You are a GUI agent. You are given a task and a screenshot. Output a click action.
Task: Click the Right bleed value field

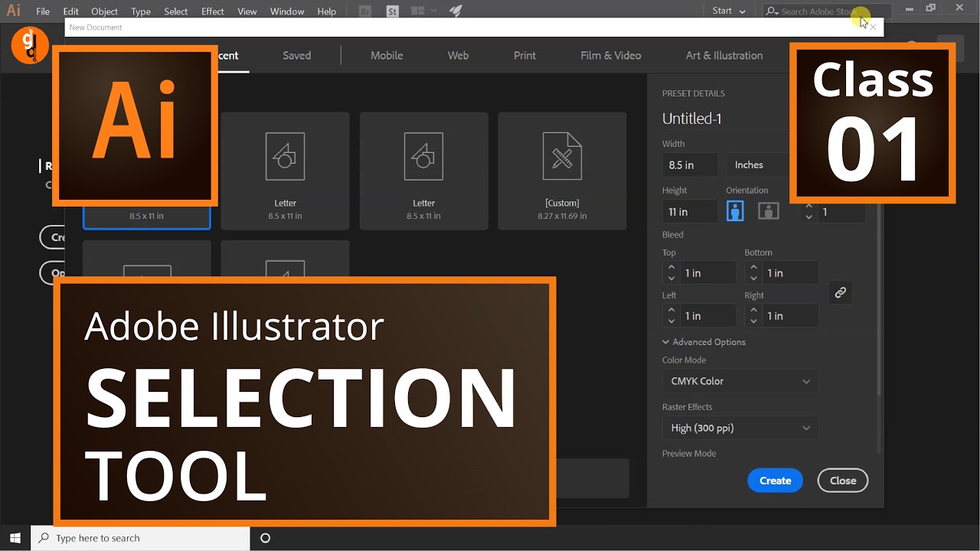[x=791, y=316]
